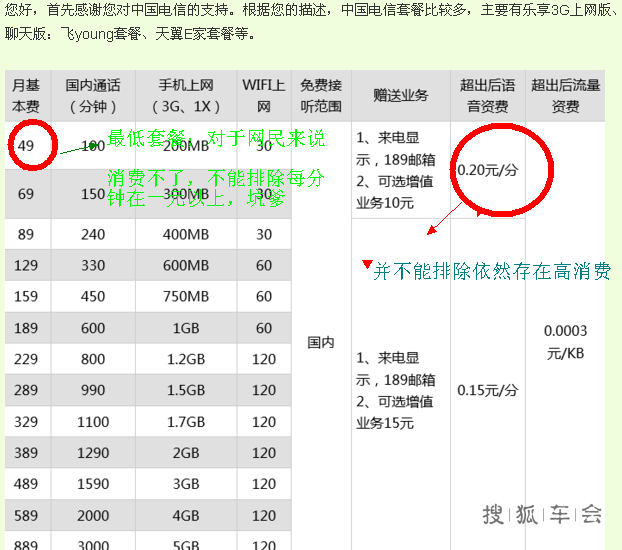
Task: Click the gift cell mentioning 业务10元
Action: pyautogui.click(x=401, y=170)
